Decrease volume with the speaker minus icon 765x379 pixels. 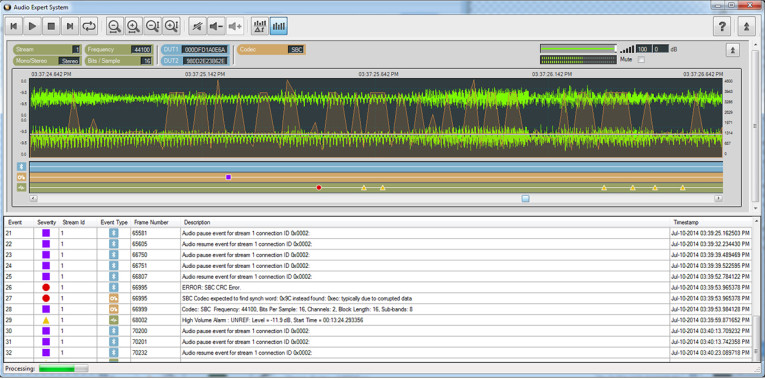click(x=216, y=26)
